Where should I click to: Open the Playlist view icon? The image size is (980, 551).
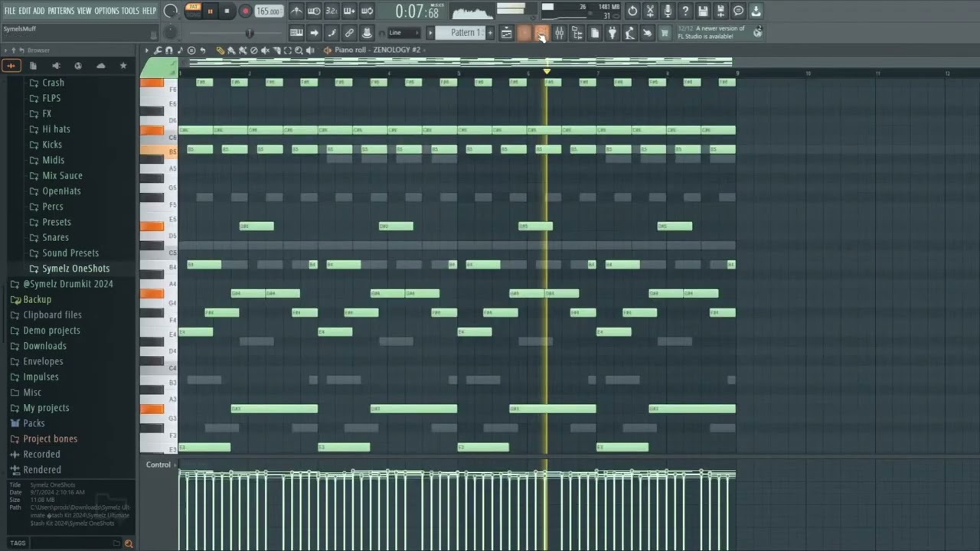tap(506, 33)
